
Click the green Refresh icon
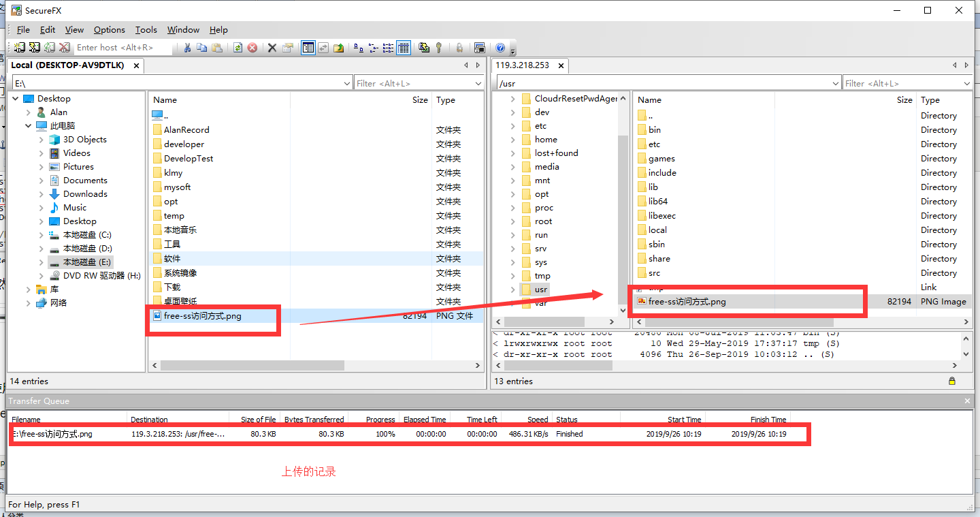(238, 48)
